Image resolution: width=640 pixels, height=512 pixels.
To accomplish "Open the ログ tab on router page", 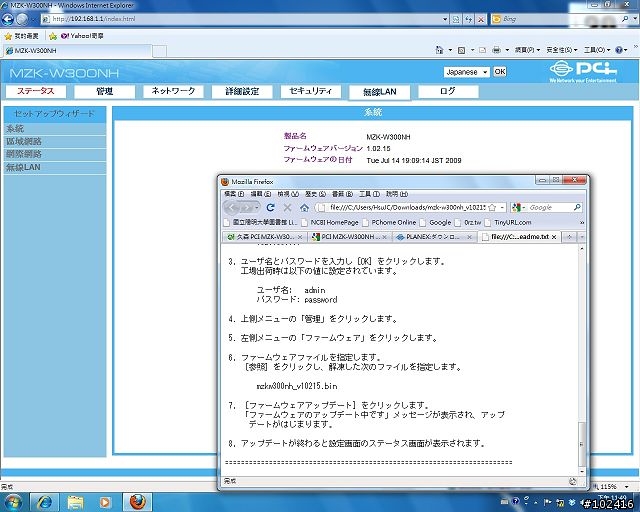I will (x=448, y=91).
